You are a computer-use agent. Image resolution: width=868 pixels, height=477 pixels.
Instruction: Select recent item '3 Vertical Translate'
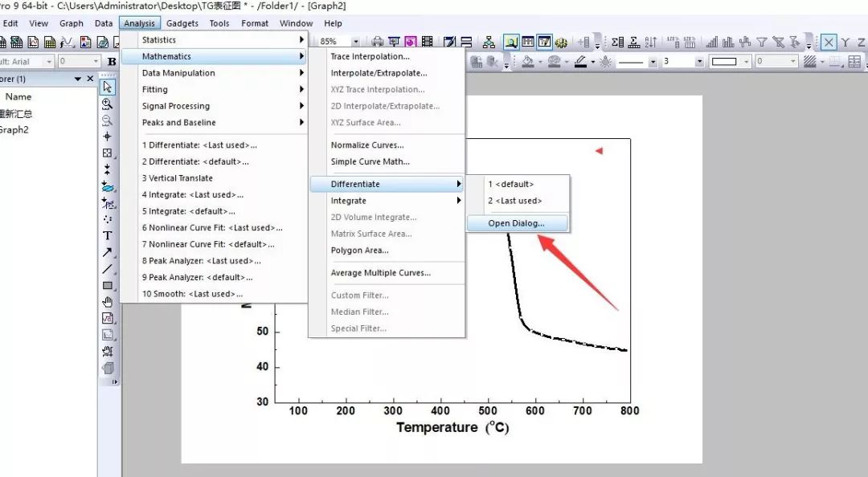178,178
